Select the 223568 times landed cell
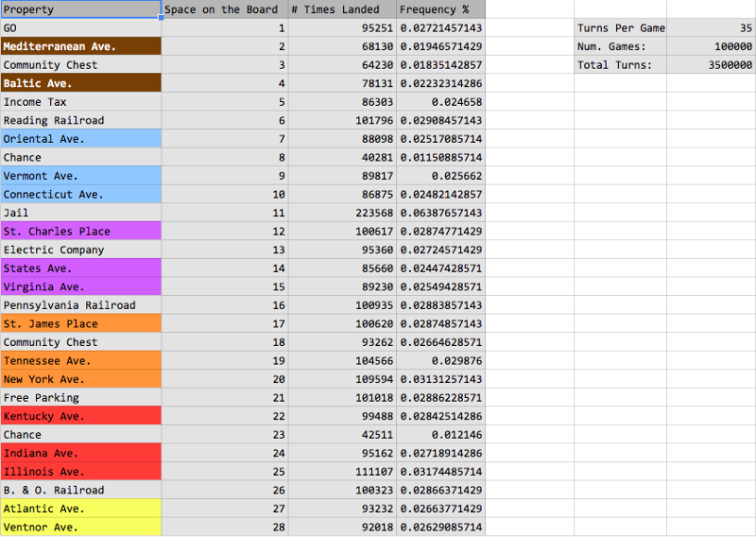Viewport: 756px width, 537px height. point(343,213)
